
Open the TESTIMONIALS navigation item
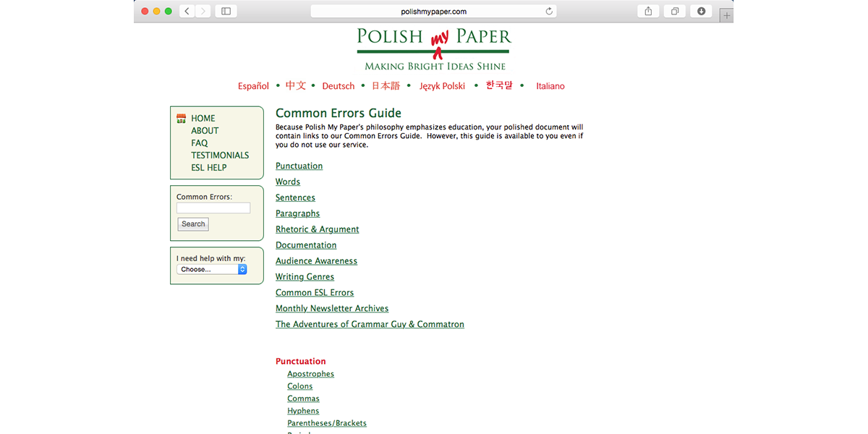(x=220, y=156)
